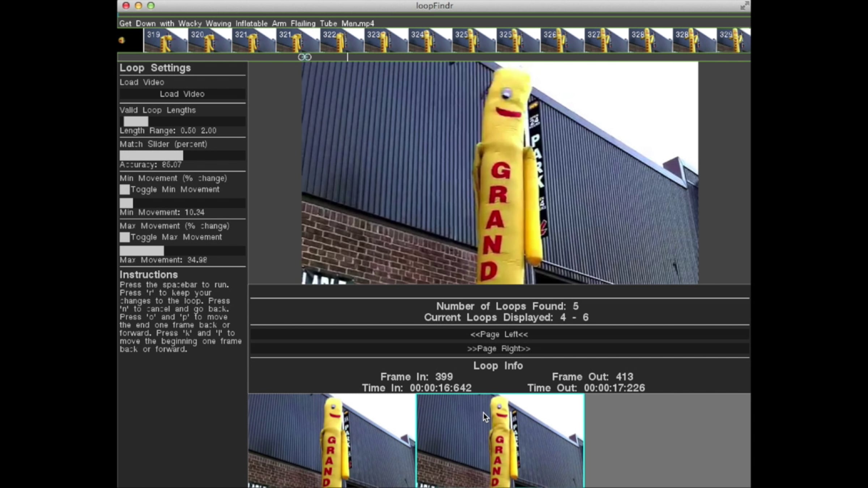Click the video filename 'Get Down with Wacky Waving...'

pyautogui.click(x=247, y=23)
